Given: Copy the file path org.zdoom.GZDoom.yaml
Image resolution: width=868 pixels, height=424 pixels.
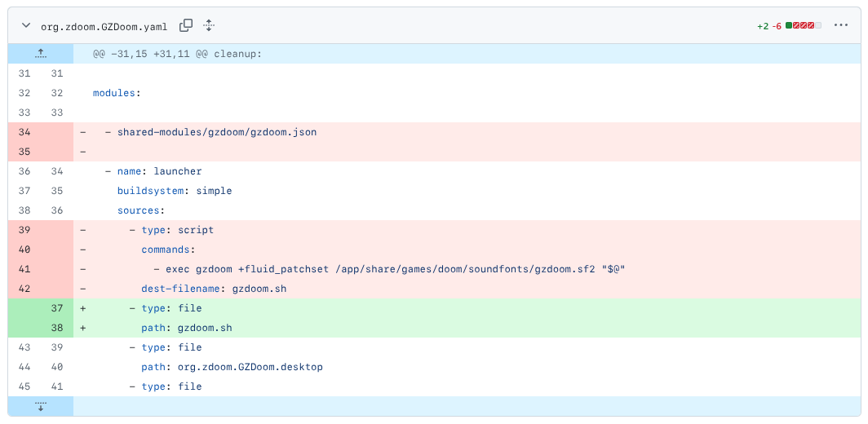Looking at the screenshot, I should point(186,25).
